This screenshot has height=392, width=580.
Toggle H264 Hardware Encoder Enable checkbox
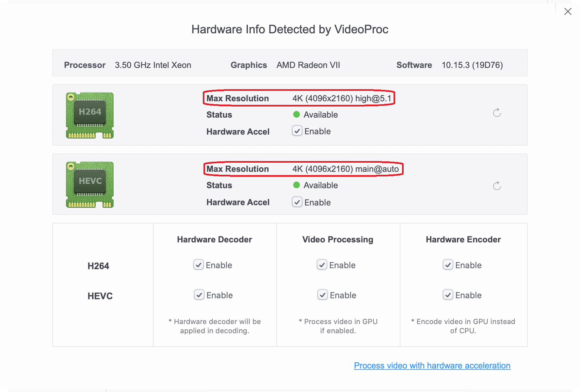448,265
